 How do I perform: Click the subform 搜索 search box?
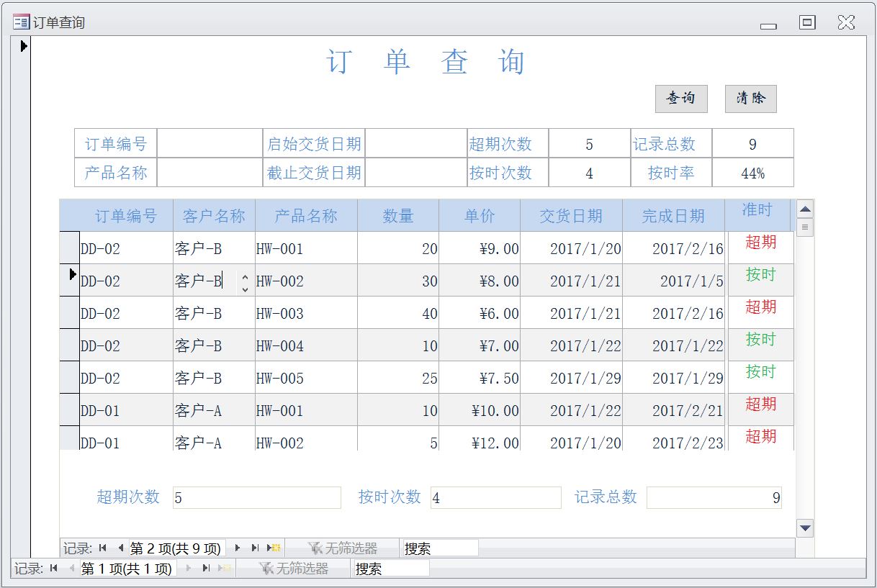pyautogui.click(x=439, y=548)
